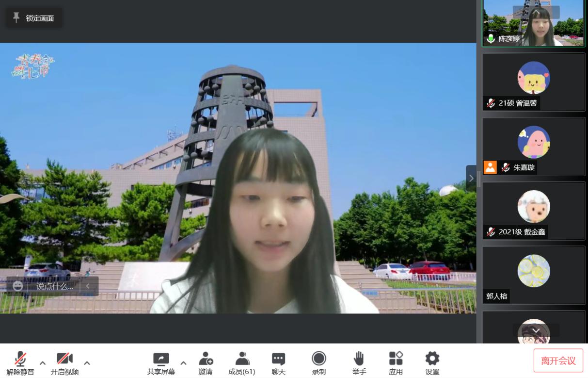588x378 pixels.
Task: Expand share options arrow beside 共享屏幕
Action: coord(183,363)
